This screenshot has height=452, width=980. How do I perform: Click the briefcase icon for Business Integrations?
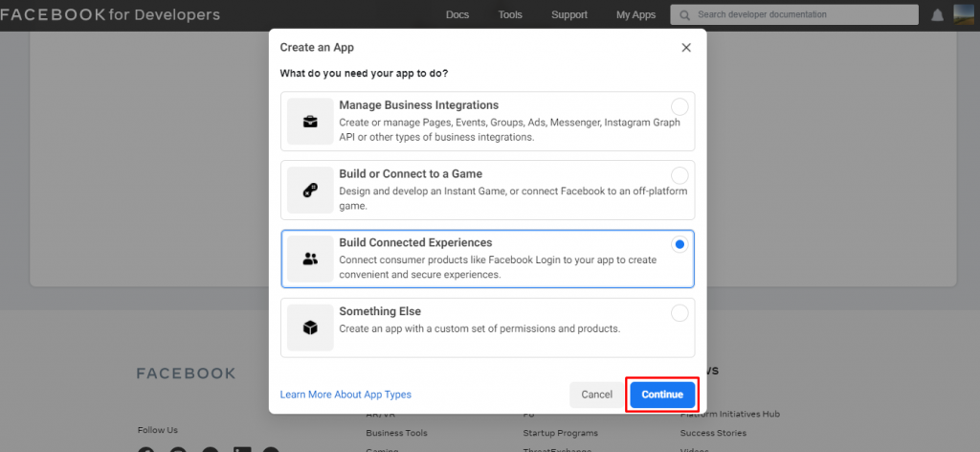pyautogui.click(x=310, y=122)
